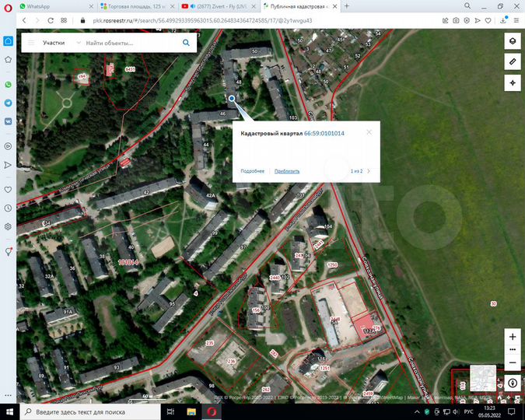The width and height of the screenshot is (525, 420).
Task: Open browsing history clock in sidebar
Action: [8, 208]
